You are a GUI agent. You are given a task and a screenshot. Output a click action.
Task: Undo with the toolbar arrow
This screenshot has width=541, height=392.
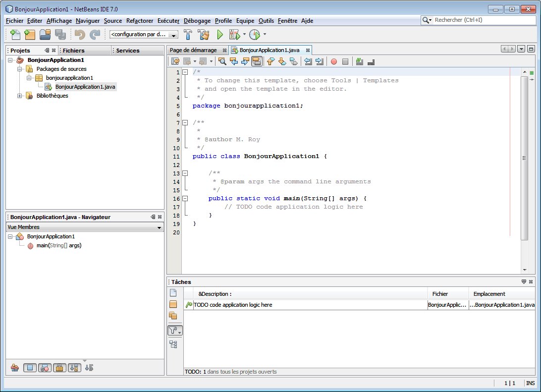80,34
